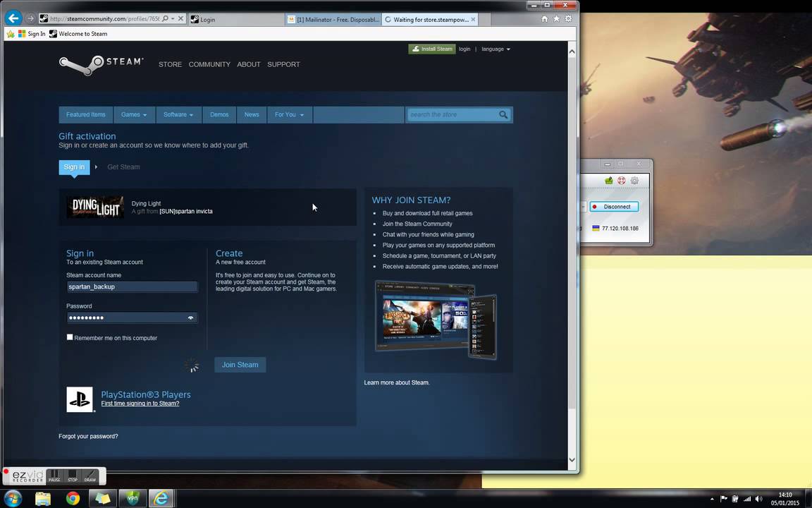
Task: Open Featured Items store tab
Action: 85,114
